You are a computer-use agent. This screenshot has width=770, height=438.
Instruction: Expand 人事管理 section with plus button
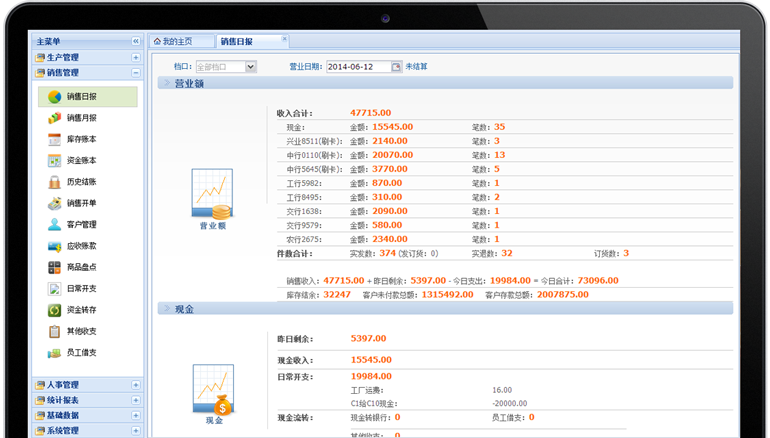tap(136, 385)
